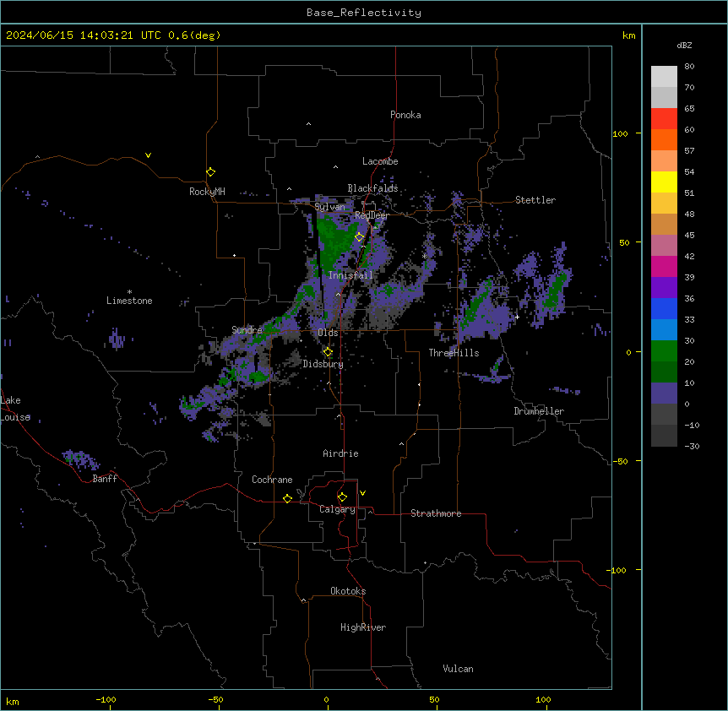Select the Blackfalds label

(x=372, y=188)
